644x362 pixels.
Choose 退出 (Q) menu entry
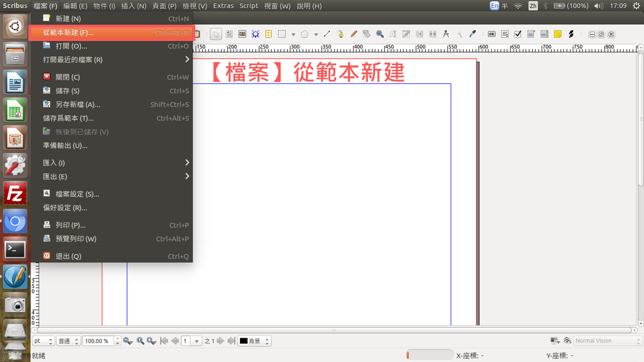tap(112, 256)
